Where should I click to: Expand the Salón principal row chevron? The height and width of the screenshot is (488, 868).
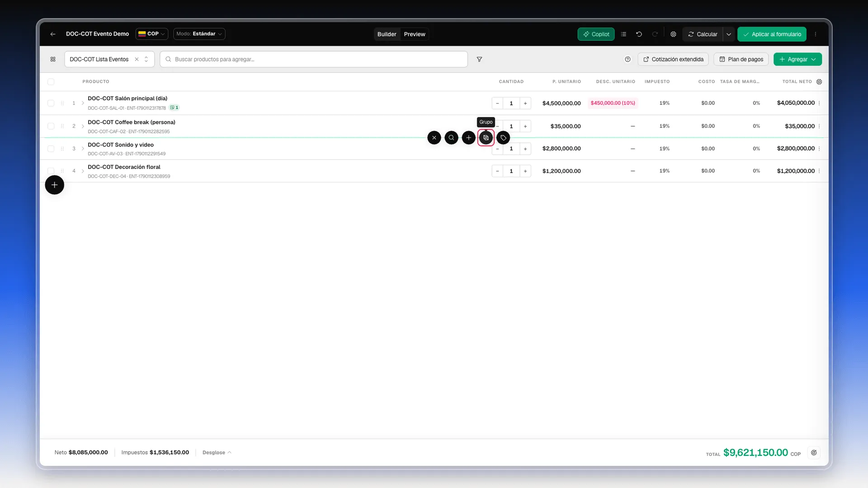point(83,103)
